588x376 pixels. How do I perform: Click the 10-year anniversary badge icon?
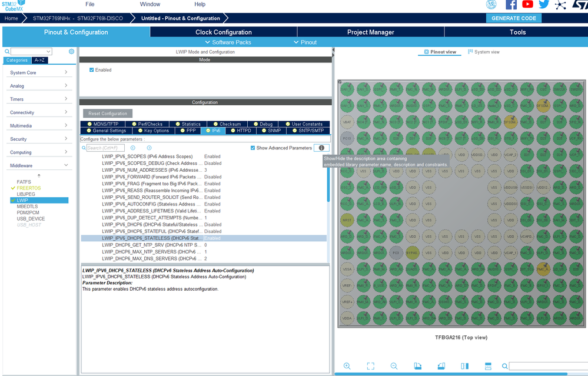(491, 5)
